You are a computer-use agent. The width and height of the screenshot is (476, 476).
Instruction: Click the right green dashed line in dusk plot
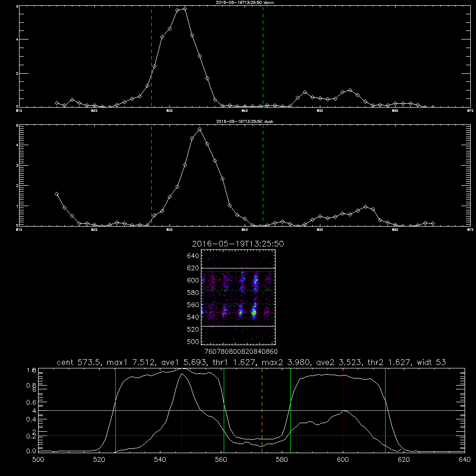[x=263, y=175]
